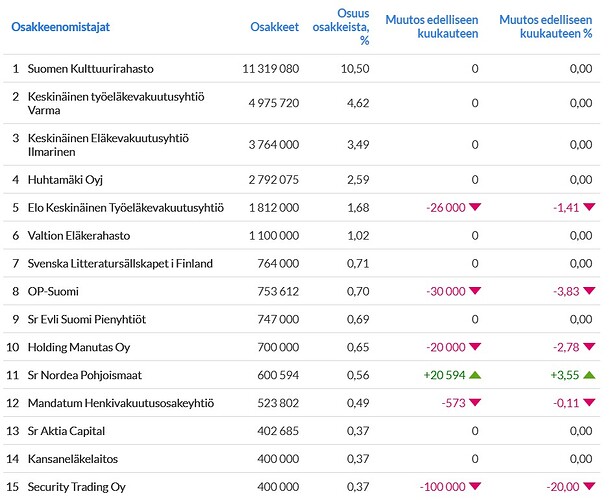Click green up arrow beside +20 594

pyautogui.click(x=475, y=375)
